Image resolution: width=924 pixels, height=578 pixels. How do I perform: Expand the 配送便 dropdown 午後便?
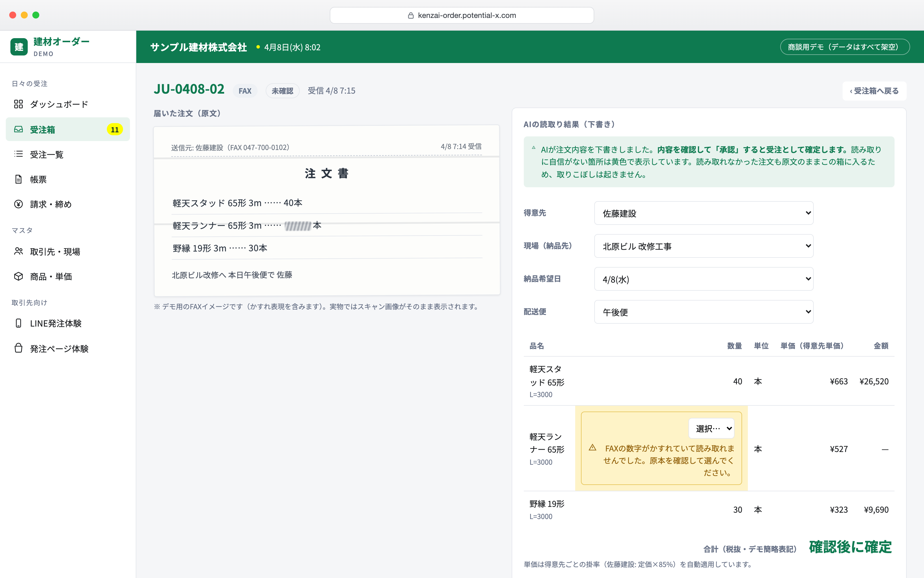703,312
